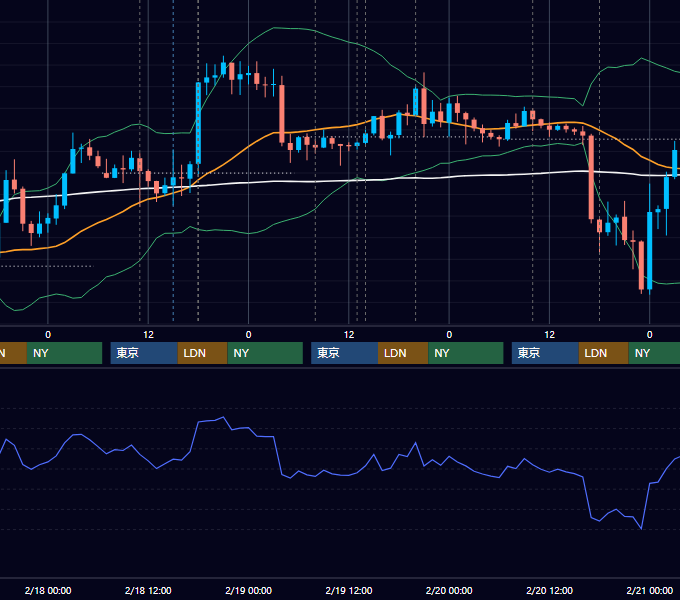
Task: Select the LDN session block on 2/19
Action: [x=403, y=353]
